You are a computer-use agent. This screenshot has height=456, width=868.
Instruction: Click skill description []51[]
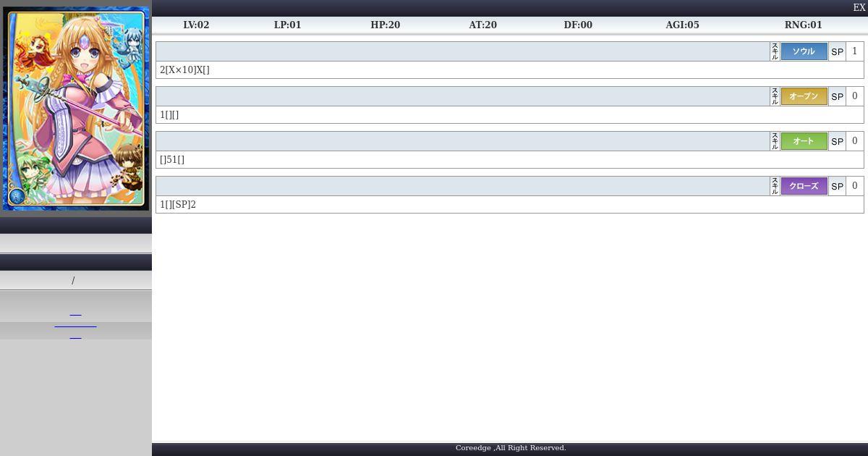172,160
